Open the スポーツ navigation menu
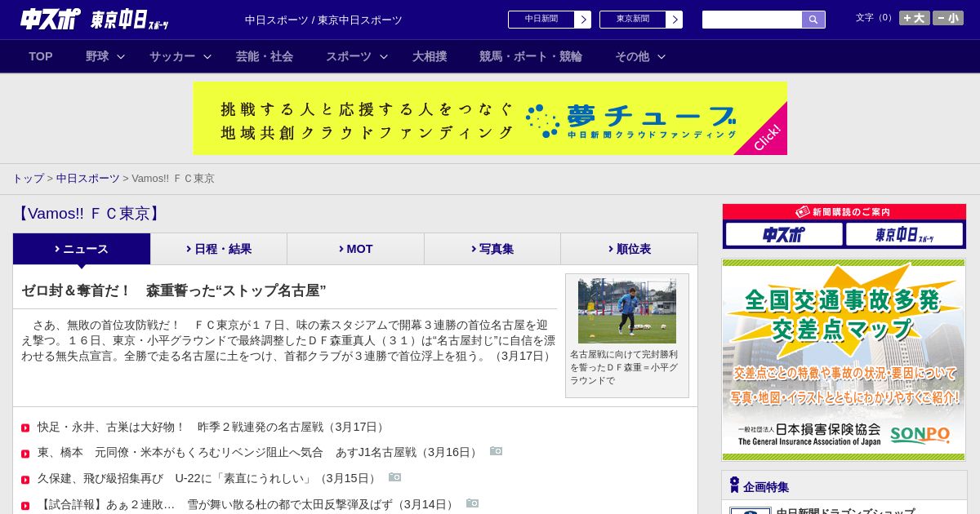 click(349, 56)
